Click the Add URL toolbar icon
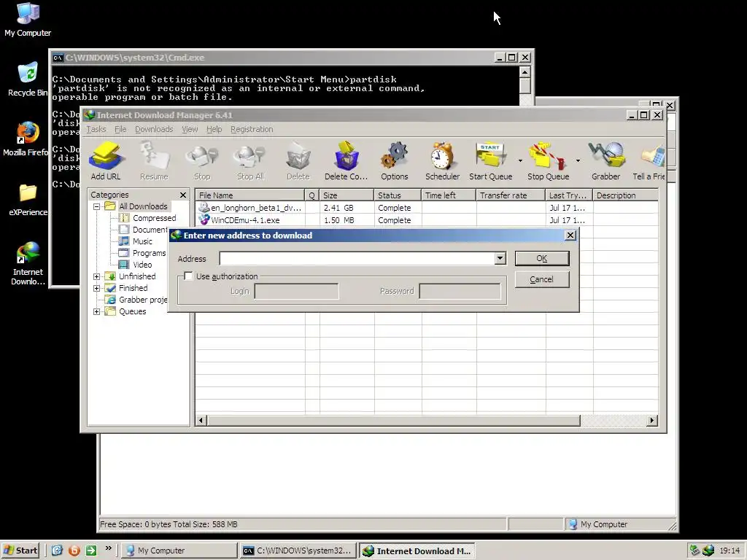This screenshot has height=560, width=747. coord(106,160)
